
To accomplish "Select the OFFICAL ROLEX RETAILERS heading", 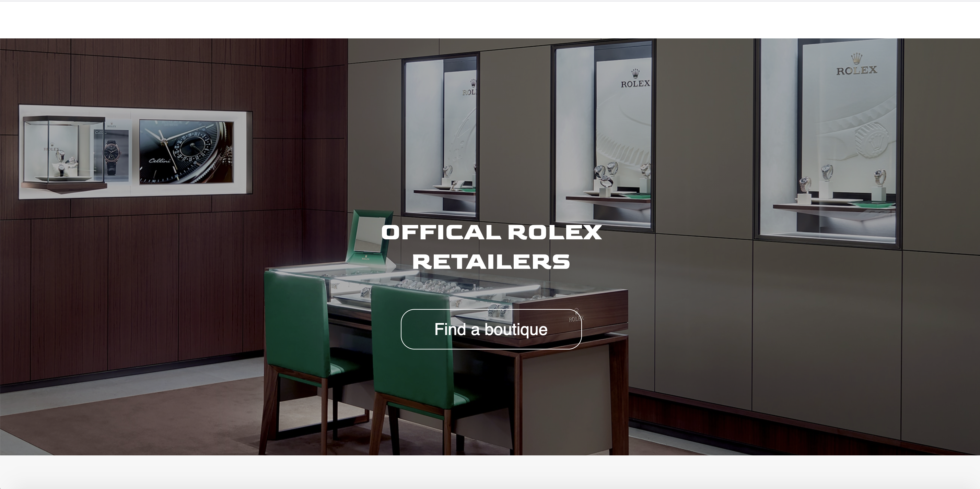I will click(491, 247).
